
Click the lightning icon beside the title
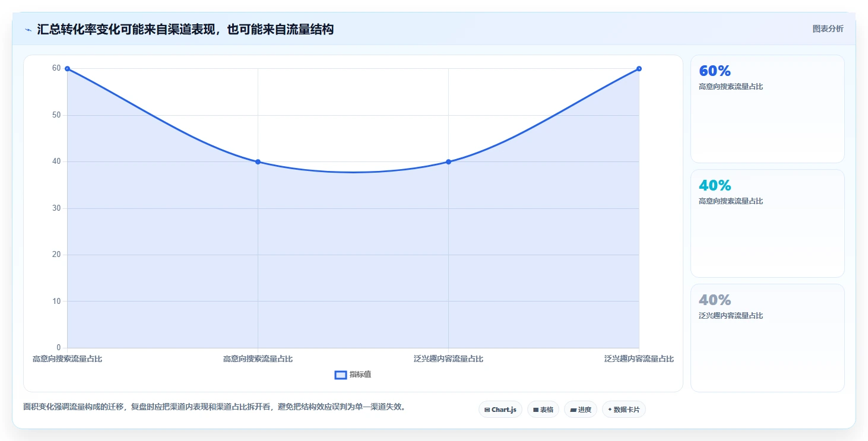[28, 30]
